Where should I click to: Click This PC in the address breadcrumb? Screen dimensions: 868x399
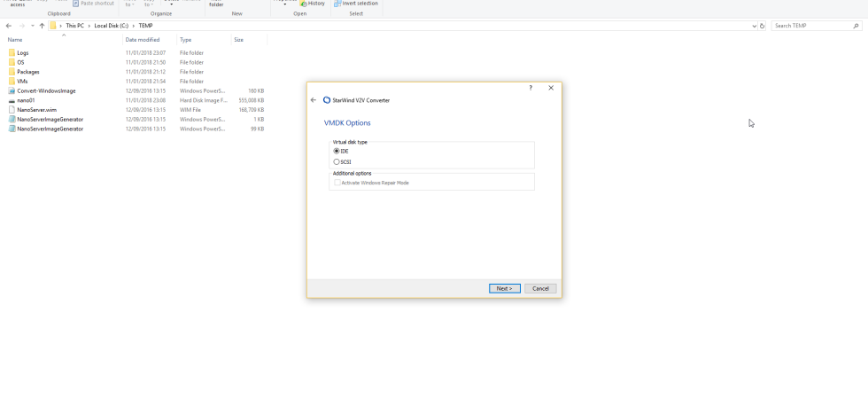(74, 26)
